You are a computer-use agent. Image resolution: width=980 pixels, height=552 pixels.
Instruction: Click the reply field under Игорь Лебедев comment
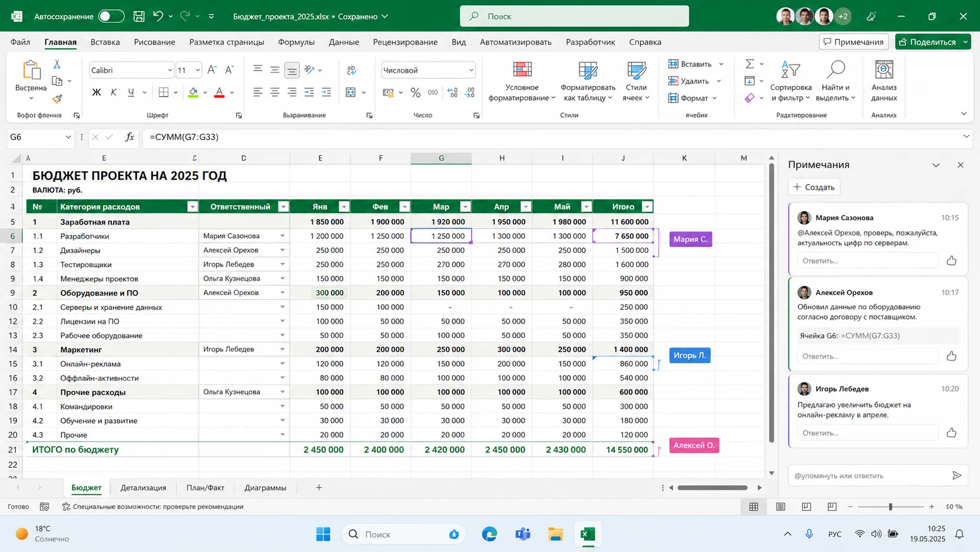pyautogui.click(x=867, y=433)
